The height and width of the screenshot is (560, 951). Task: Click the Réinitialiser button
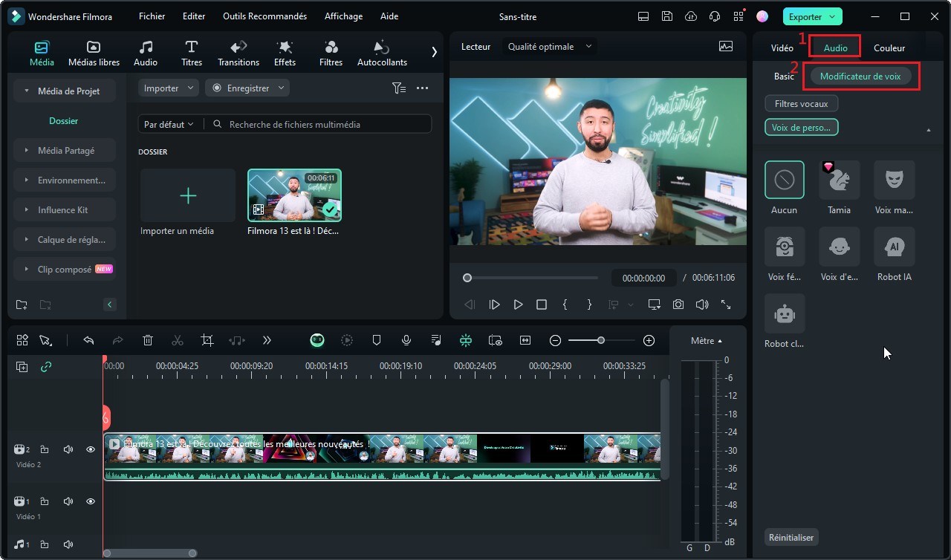click(791, 538)
